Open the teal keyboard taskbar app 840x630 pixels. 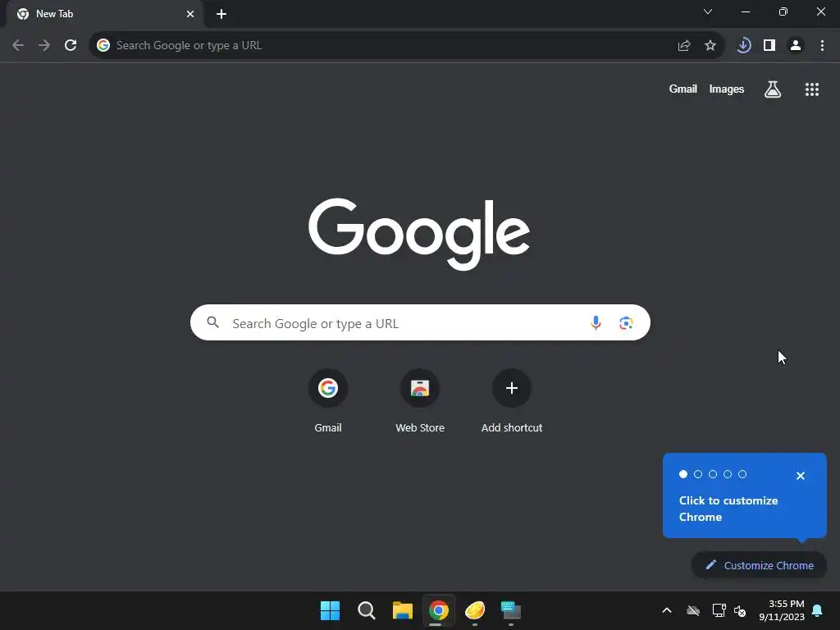click(x=511, y=610)
